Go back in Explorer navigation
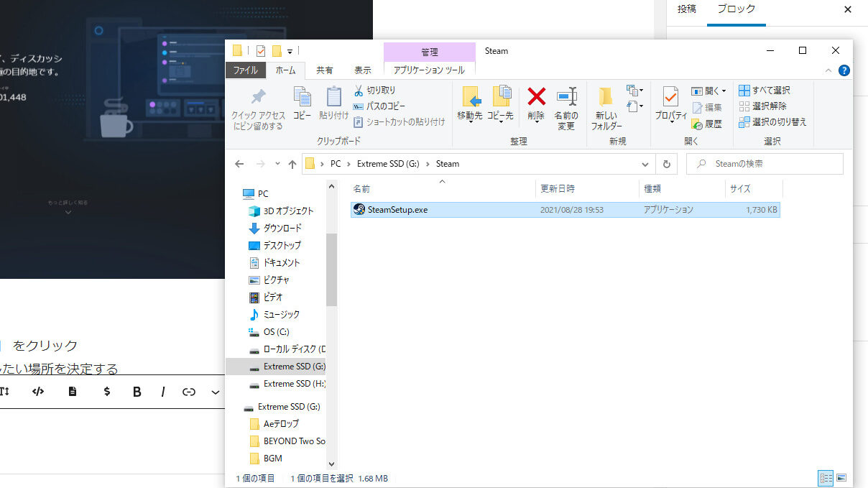The height and width of the screenshot is (488, 868). tap(240, 164)
